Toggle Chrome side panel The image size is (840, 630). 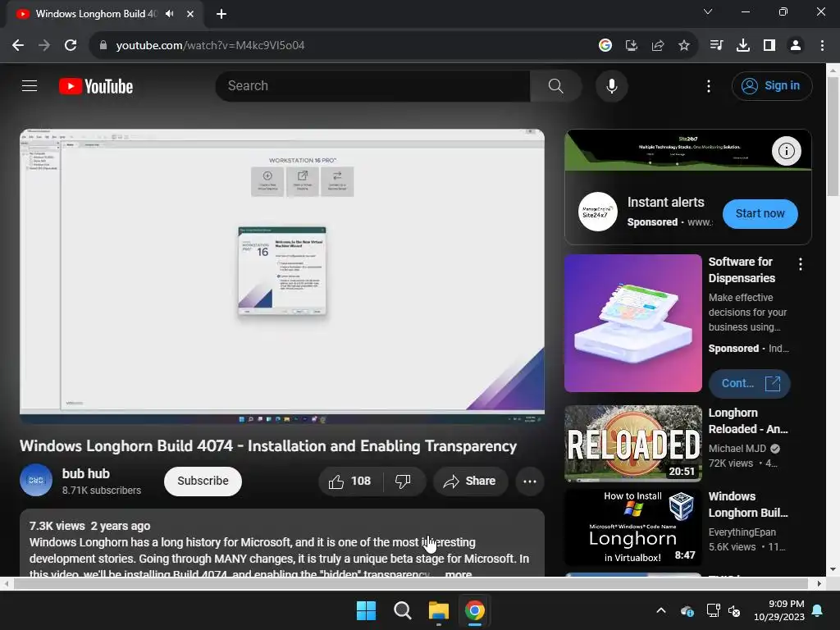pos(769,45)
